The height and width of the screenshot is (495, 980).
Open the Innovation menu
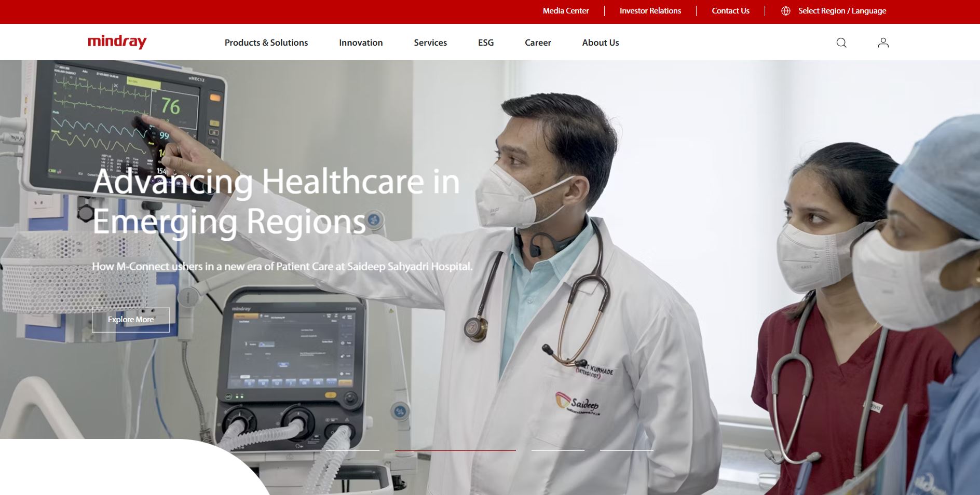(361, 43)
